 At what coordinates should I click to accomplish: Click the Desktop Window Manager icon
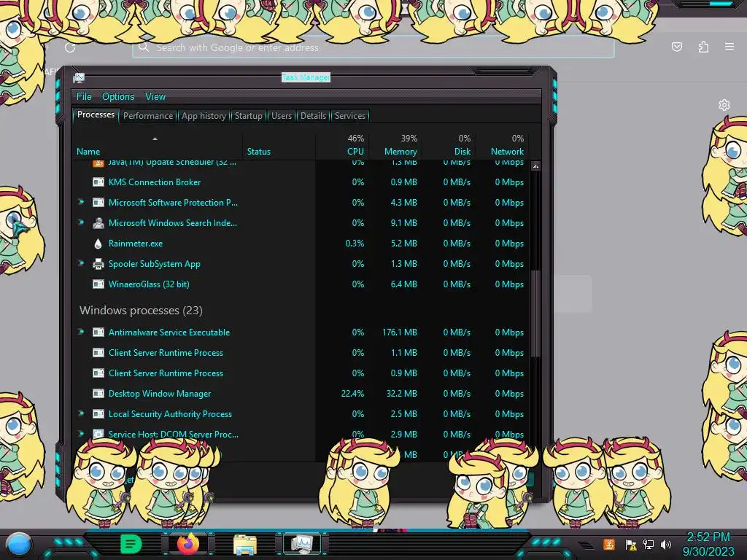[x=98, y=394]
